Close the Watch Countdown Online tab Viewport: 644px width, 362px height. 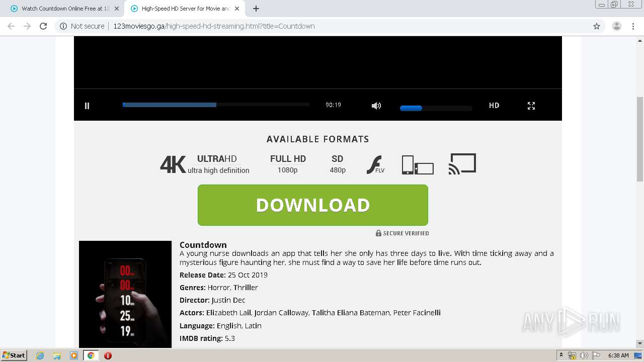tap(117, 9)
